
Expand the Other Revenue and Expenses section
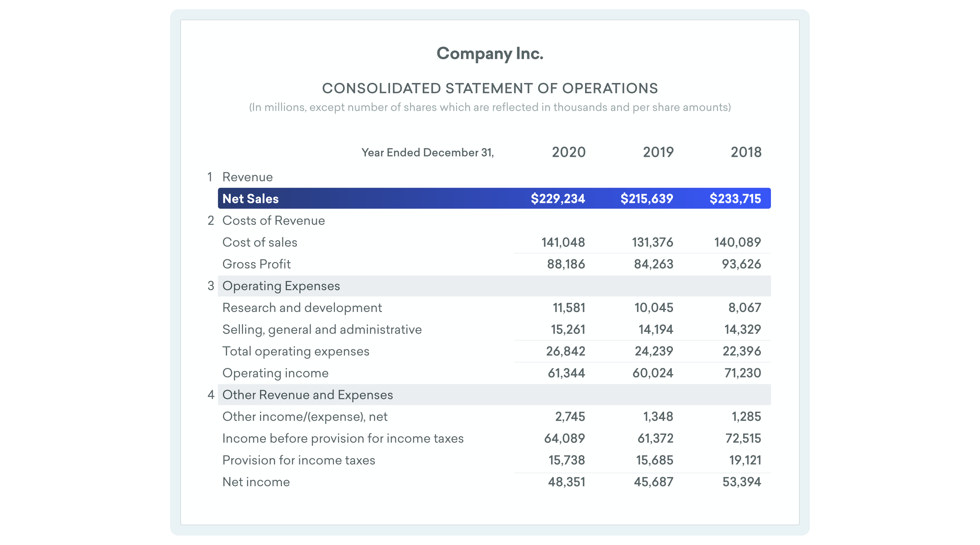[307, 395]
